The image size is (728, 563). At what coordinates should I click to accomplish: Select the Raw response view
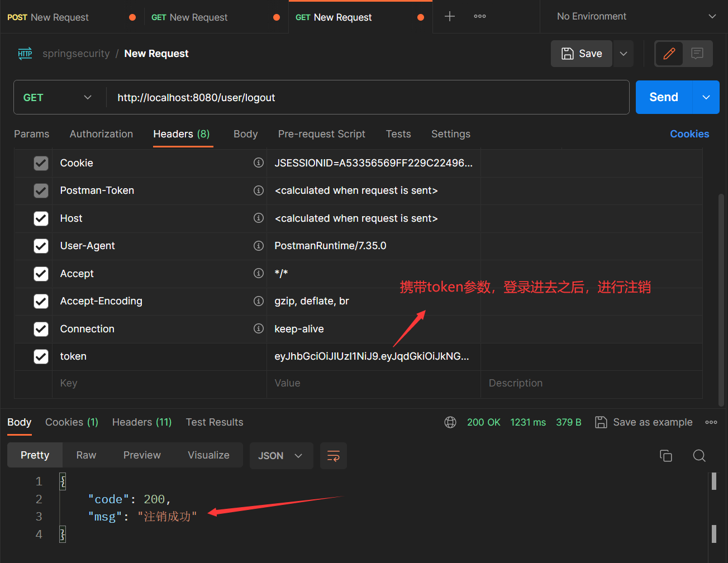coord(86,455)
